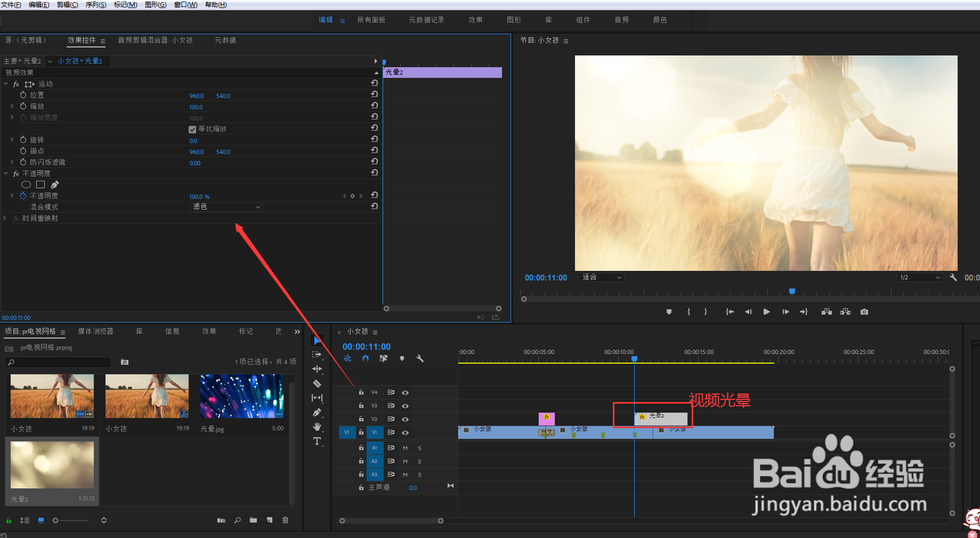Choose the Pen tool in the tools panel
This screenshot has height=538, width=980.
[317, 412]
